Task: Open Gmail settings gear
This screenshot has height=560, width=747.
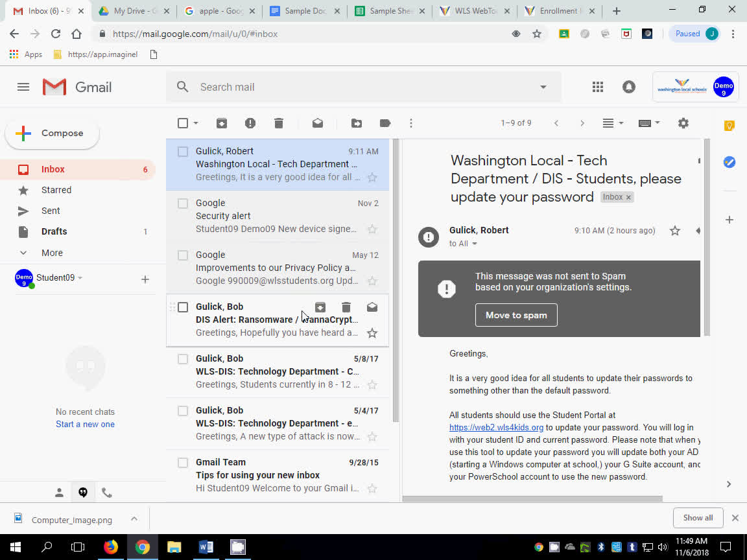Action: point(683,122)
